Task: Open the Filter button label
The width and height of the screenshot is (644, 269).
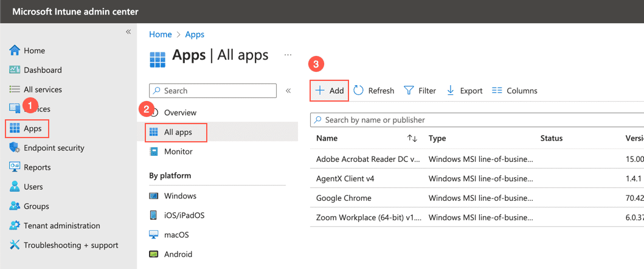Action: (427, 91)
